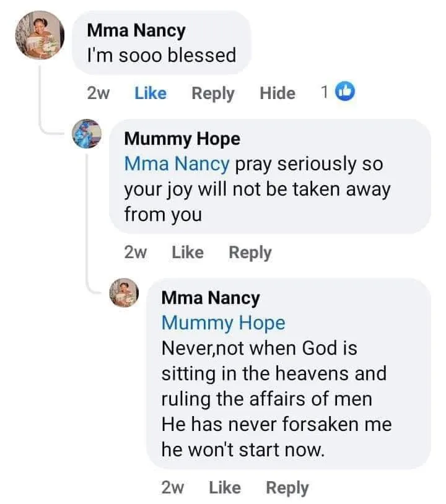This screenshot has width=446, height=504.
Task: Open Mummy Hope's profile picture
Action: coord(87,134)
